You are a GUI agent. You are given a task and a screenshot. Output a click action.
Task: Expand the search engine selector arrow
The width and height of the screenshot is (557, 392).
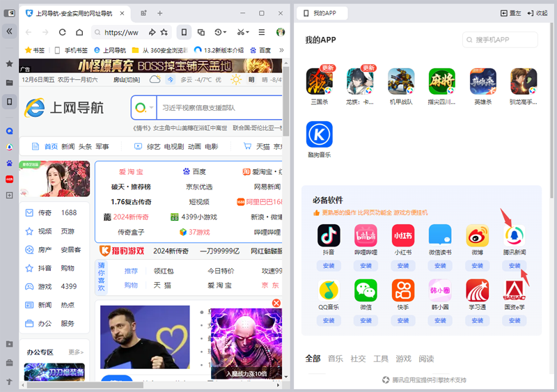tap(152, 108)
